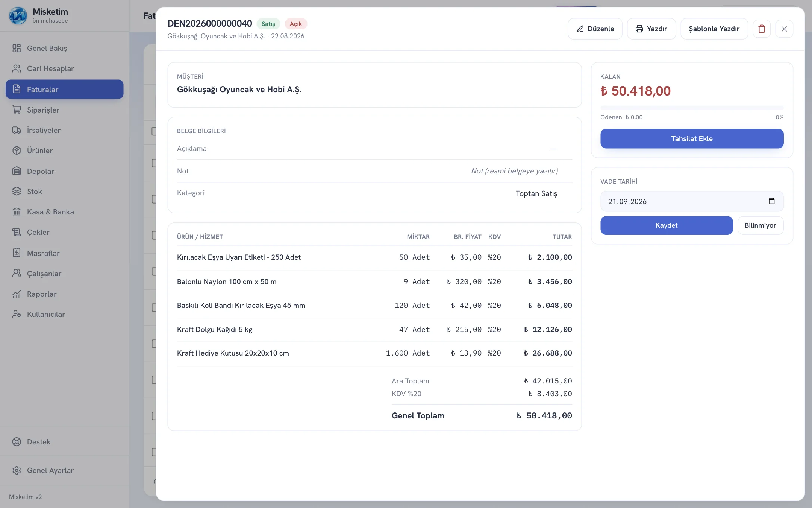Click the Düzenle button
The width and height of the screenshot is (812, 508).
(x=595, y=29)
